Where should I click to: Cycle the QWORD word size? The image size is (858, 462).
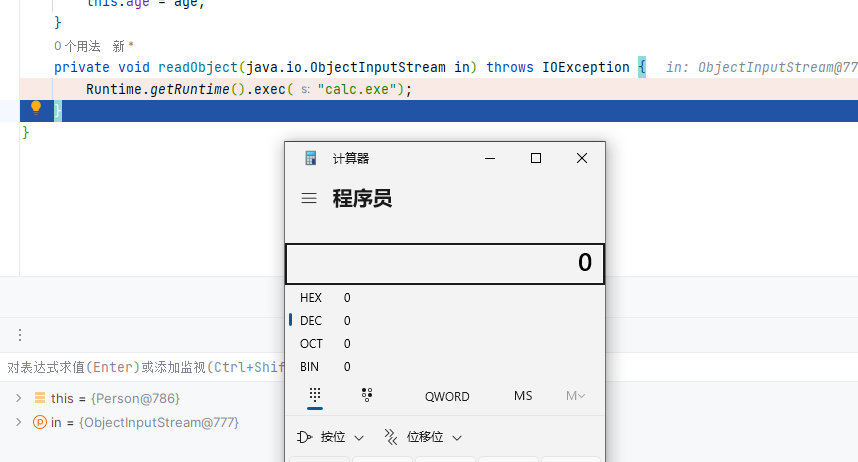(447, 396)
